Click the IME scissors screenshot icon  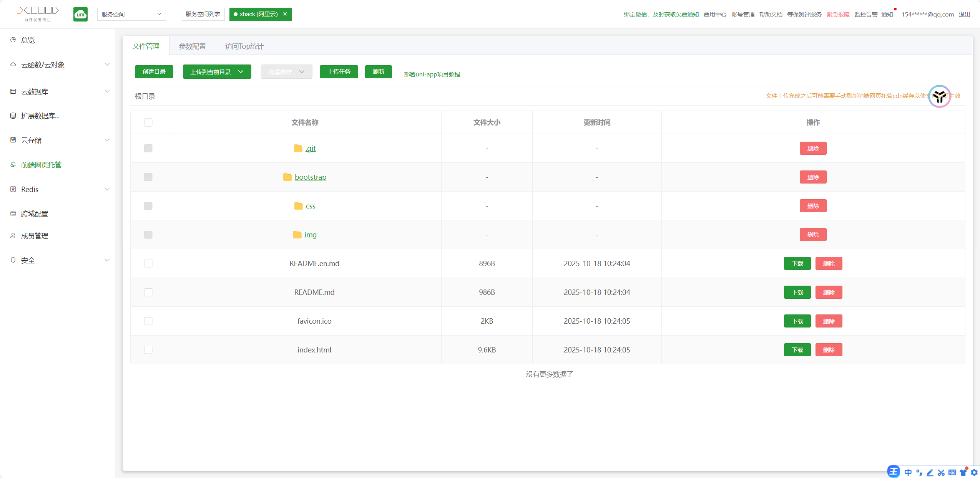tap(941, 473)
